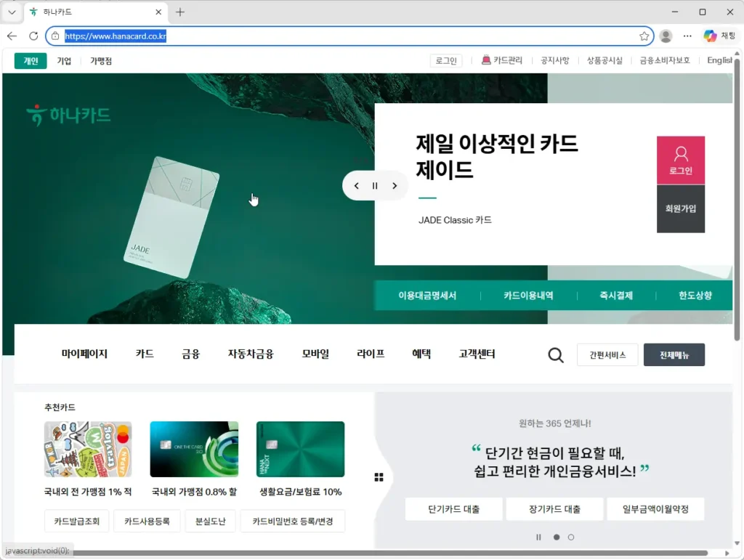Image resolution: width=744 pixels, height=560 pixels.
Task: Bookmark the page with the star icon
Action: pyautogui.click(x=644, y=36)
